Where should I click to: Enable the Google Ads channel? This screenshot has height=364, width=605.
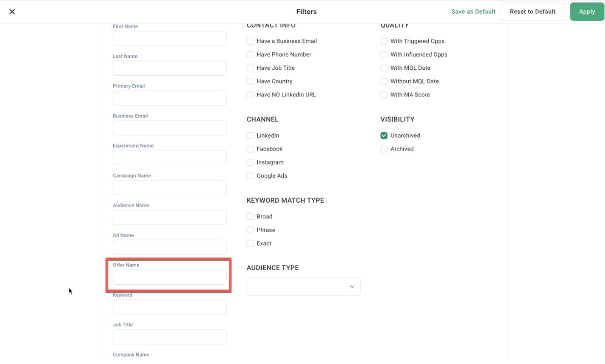[x=250, y=176]
